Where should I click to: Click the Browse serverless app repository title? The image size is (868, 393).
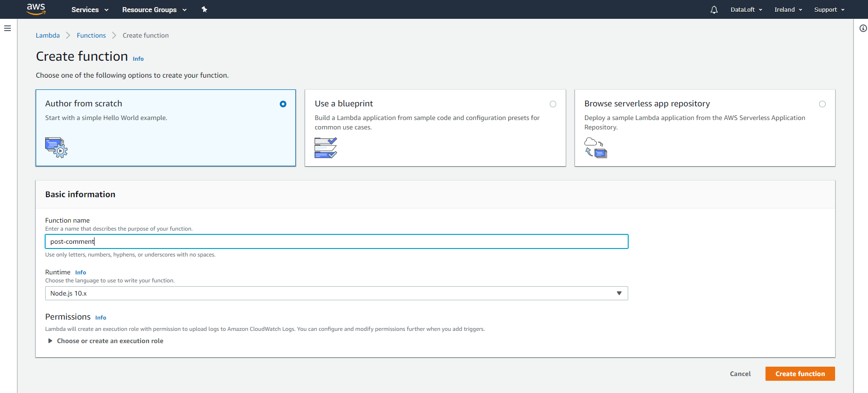(x=647, y=104)
